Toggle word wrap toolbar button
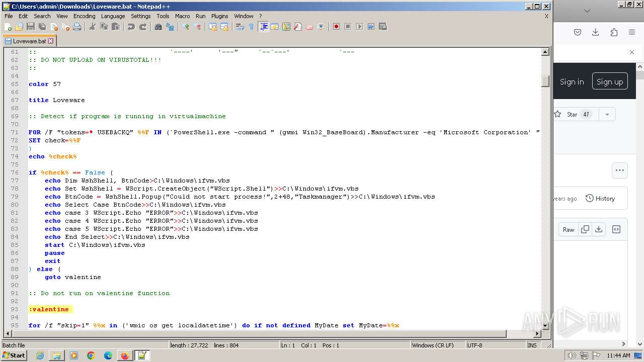This screenshot has height=362, width=644. (x=239, y=27)
